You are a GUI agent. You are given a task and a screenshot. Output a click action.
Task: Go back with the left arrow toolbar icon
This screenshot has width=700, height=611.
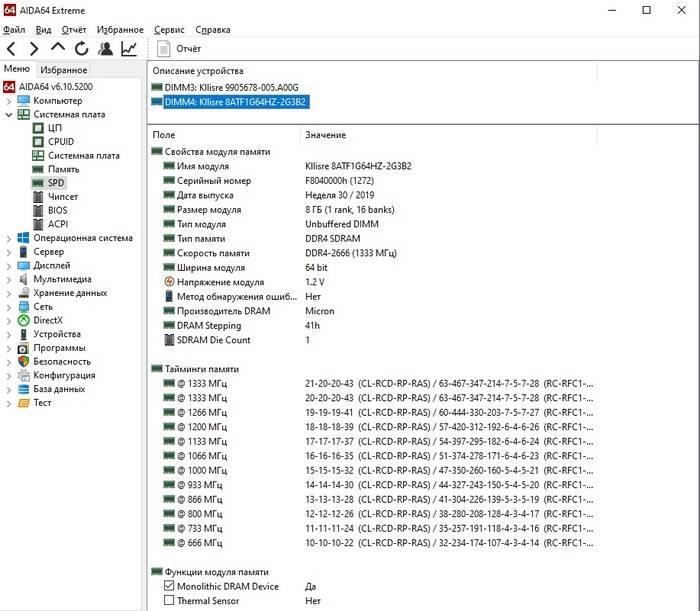click(12, 49)
